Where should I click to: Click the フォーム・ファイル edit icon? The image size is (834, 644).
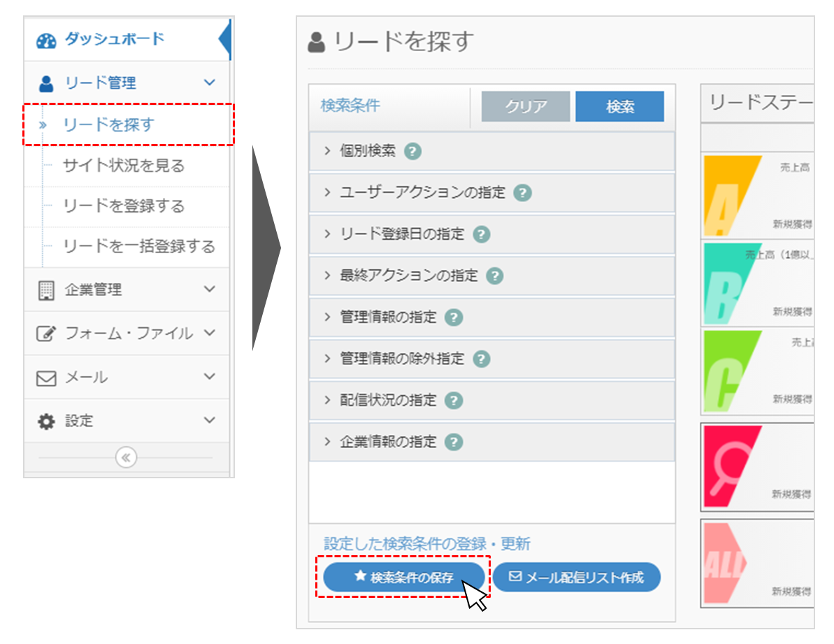click(45, 334)
